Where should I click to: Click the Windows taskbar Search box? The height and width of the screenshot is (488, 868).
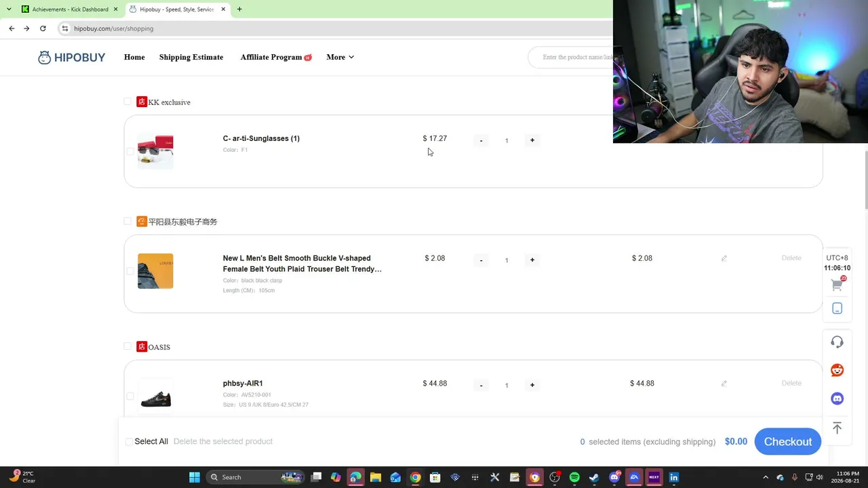[x=255, y=477]
